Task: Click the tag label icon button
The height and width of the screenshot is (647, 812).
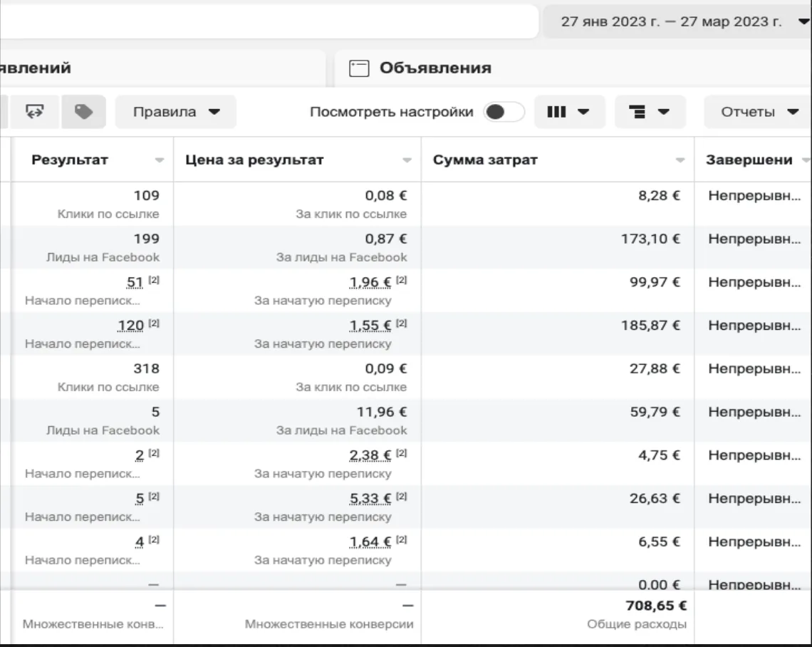Action: (x=84, y=111)
